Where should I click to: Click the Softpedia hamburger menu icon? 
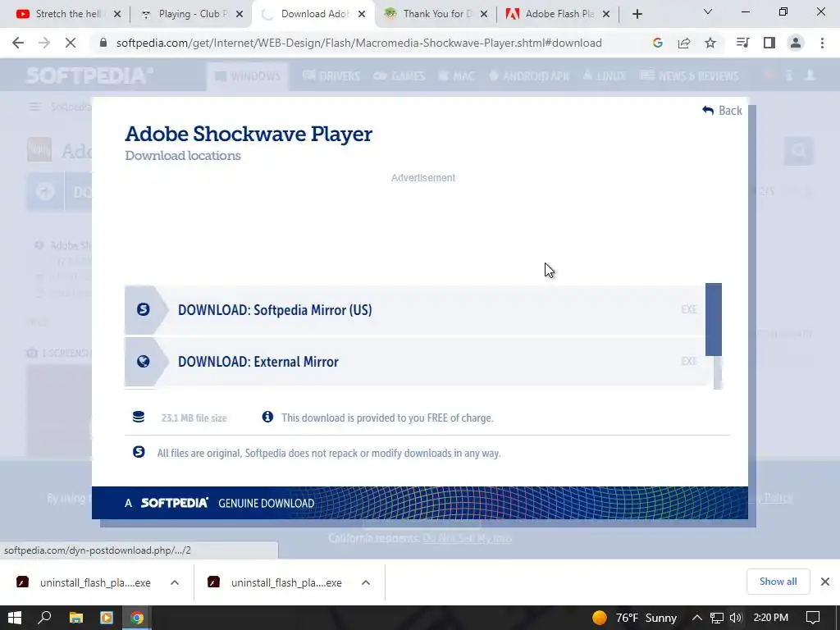pyautogui.click(x=34, y=107)
